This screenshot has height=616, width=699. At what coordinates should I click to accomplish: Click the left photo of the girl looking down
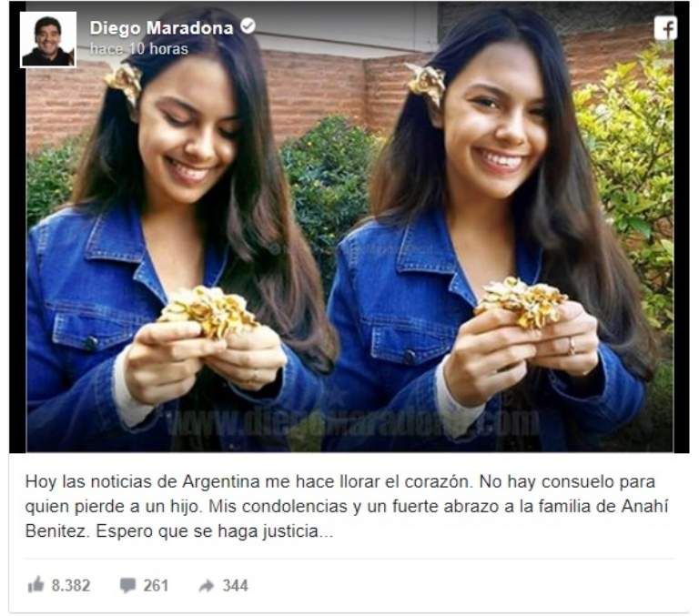[178, 232]
